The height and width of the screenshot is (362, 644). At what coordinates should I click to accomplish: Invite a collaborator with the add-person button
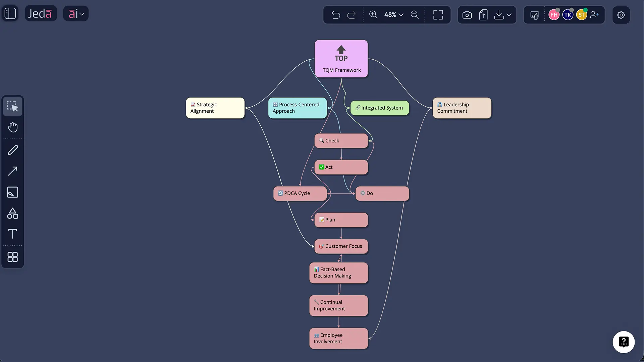click(595, 15)
